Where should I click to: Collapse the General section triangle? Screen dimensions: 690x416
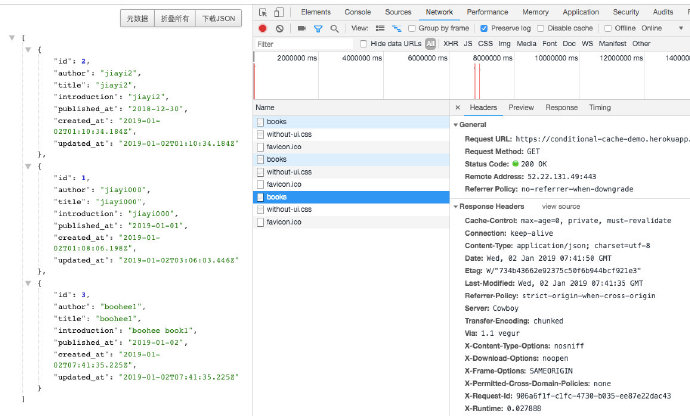pos(456,125)
